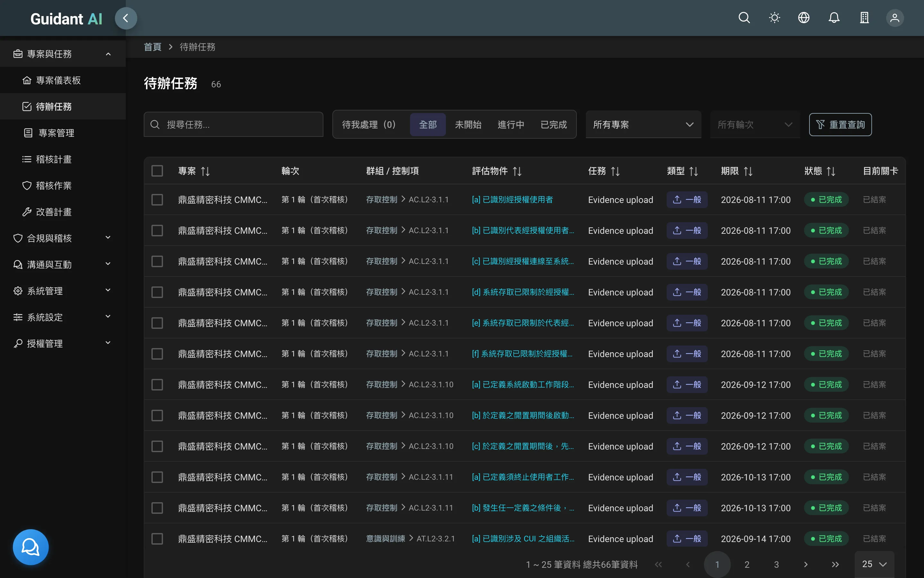Toggle light/dark theme sun icon

pos(774,18)
